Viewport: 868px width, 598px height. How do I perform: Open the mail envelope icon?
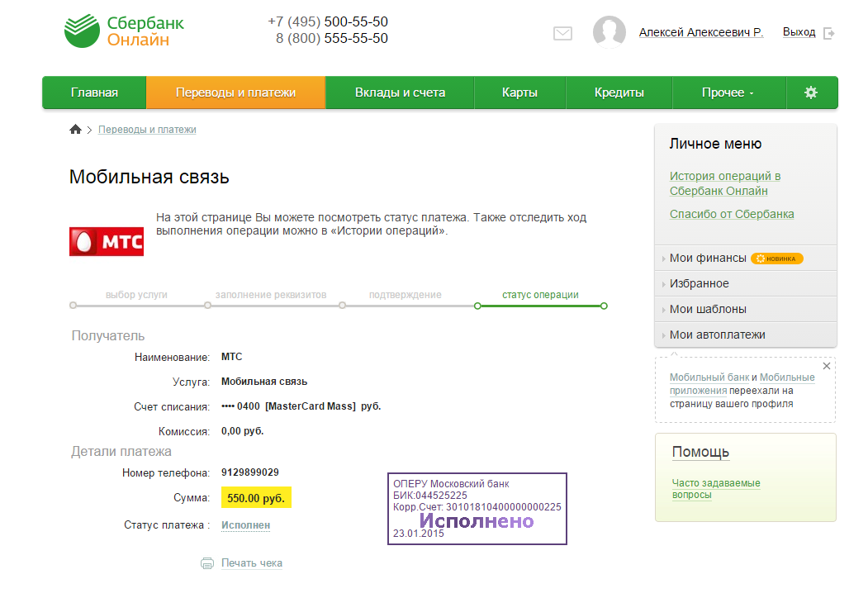[x=562, y=33]
